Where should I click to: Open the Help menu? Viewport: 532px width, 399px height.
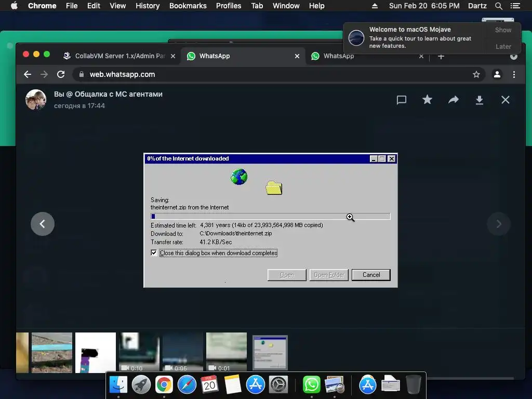click(316, 6)
